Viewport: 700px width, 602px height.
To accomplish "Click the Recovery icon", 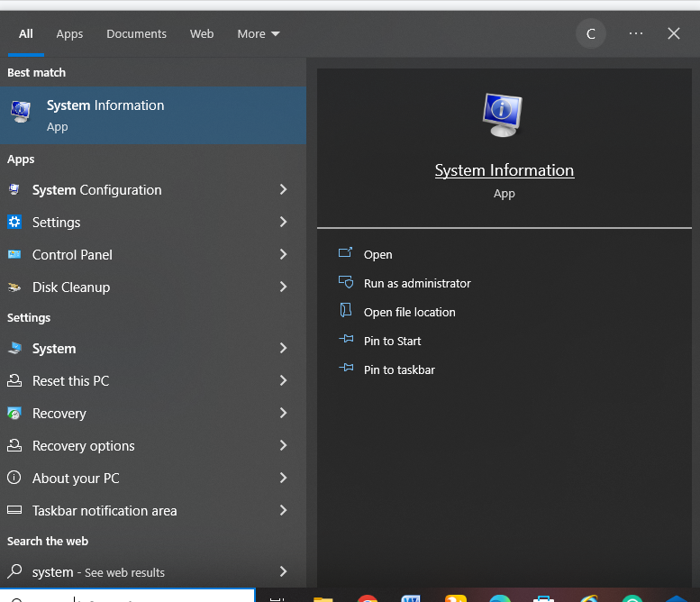I will point(14,413).
